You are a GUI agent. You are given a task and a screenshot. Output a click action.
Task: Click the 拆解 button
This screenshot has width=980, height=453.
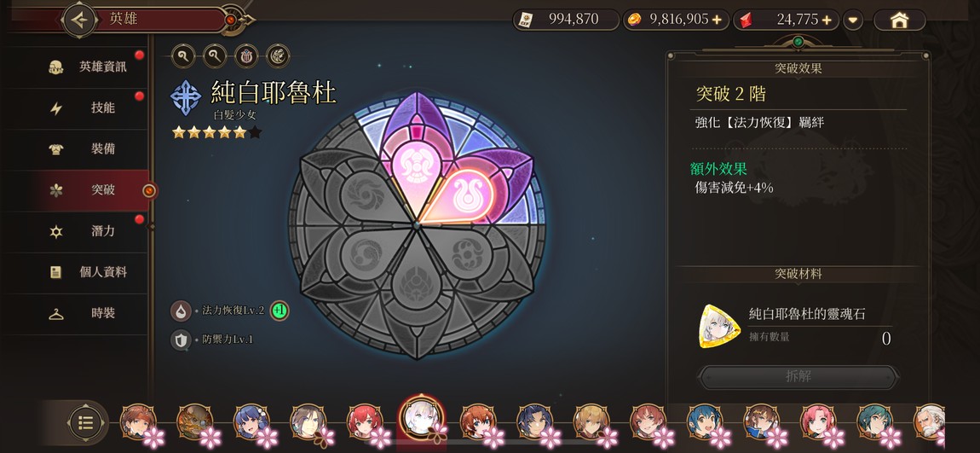point(798,377)
